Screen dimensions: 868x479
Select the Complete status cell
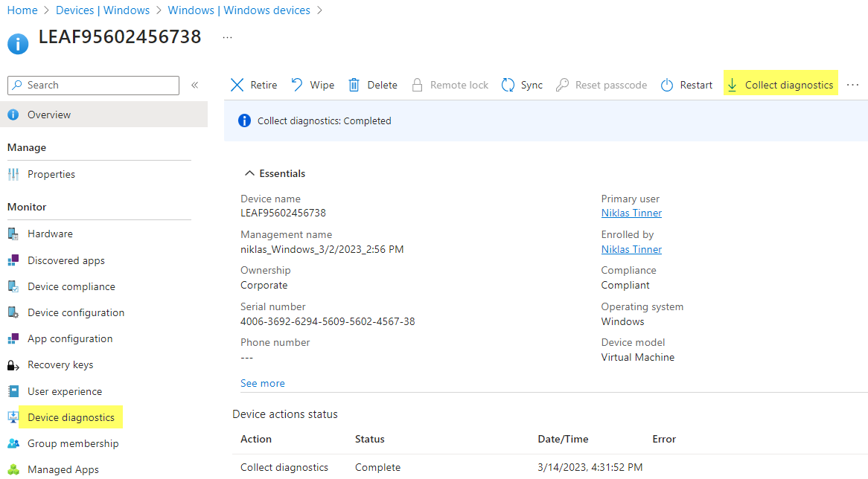pyautogui.click(x=377, y=467)
